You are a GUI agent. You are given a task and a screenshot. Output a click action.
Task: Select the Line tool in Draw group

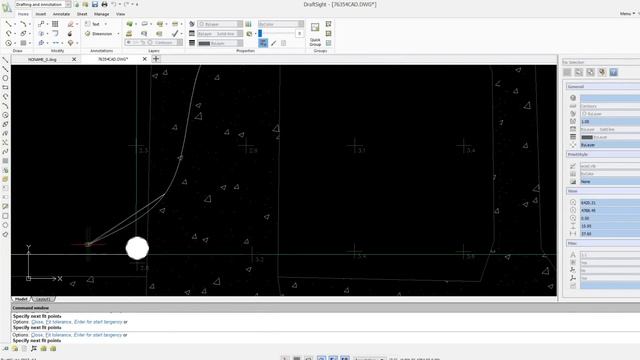point(8,24)
